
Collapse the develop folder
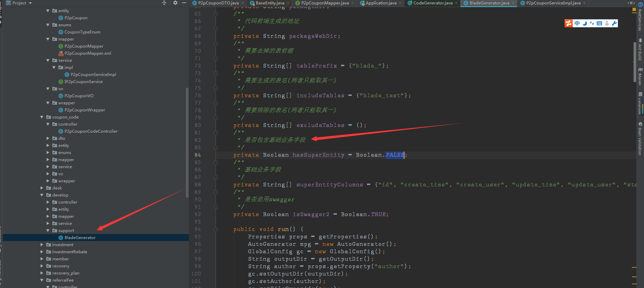pos(42,195)
